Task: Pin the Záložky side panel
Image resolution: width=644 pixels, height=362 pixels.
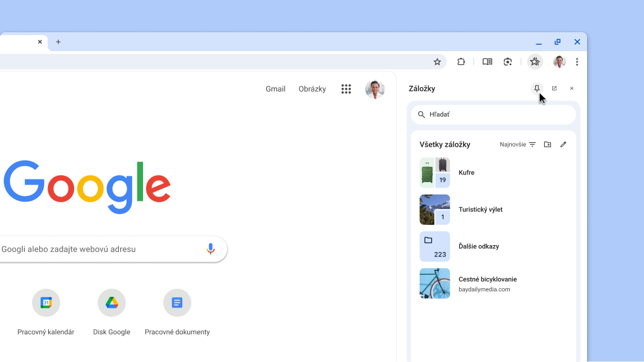Action: point(537,88)
